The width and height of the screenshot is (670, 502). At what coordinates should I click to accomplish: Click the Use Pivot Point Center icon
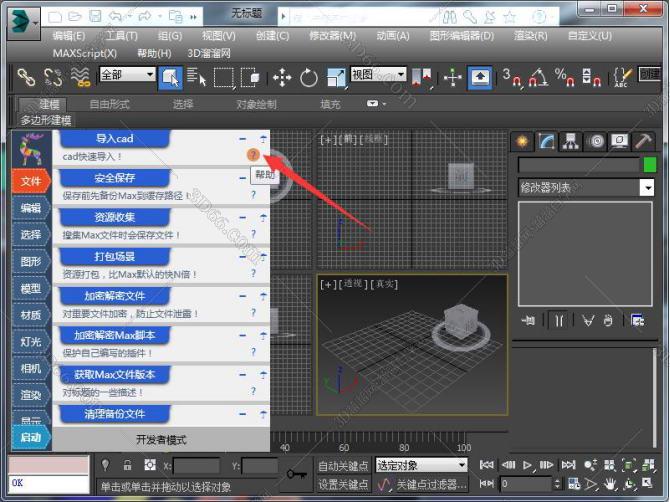[x=422, y=78]
